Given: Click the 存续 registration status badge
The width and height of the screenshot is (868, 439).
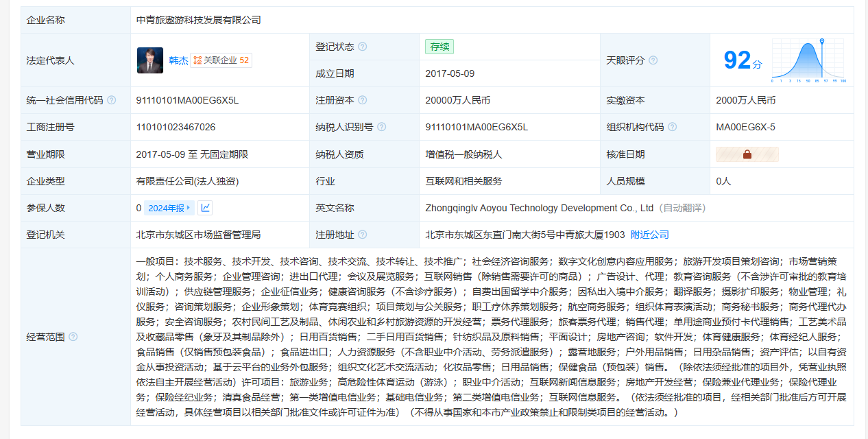Looking at the screenshot, I should pos(439,47).
